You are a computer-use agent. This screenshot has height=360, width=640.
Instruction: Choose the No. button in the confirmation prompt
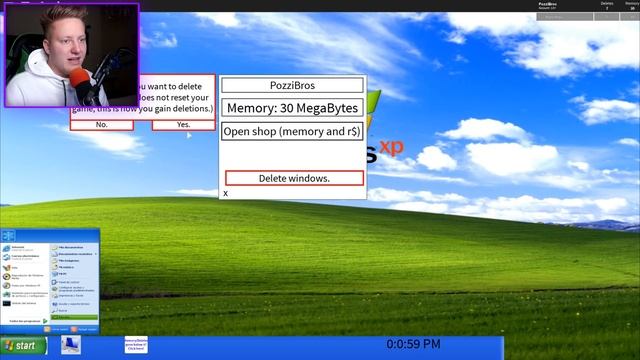tap(102, 125)
